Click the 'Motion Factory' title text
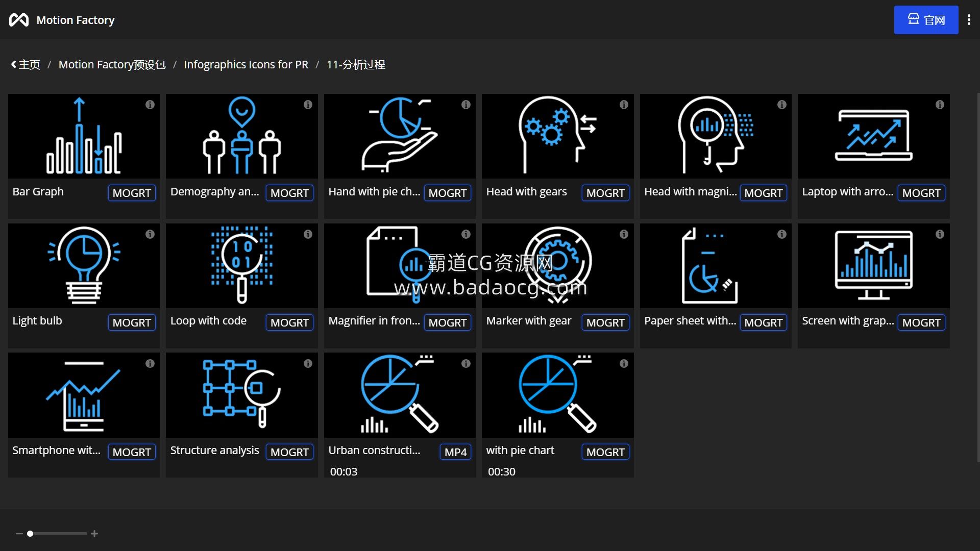The height and width of the screenshot is (551, 980). (76, 20)
